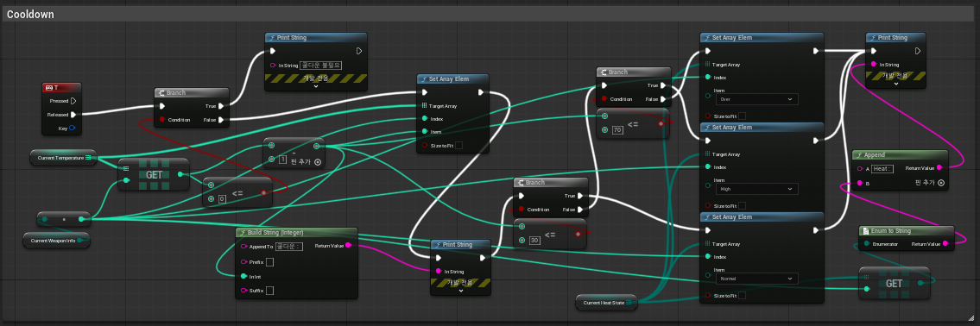Screen dimensions: 980x326
Task: Select the GET node beside Current Temperature
Action: pyautogui.click(x=154, y=174)
